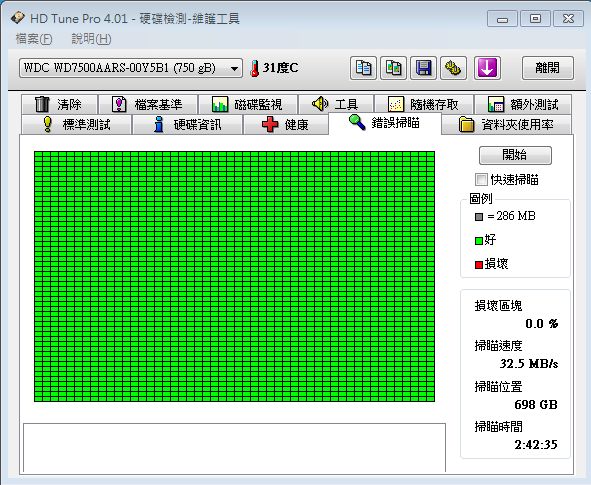Open the 說明(H) help menu
The height and width of the screenshot is (485, 591).
tap(91, 39)
